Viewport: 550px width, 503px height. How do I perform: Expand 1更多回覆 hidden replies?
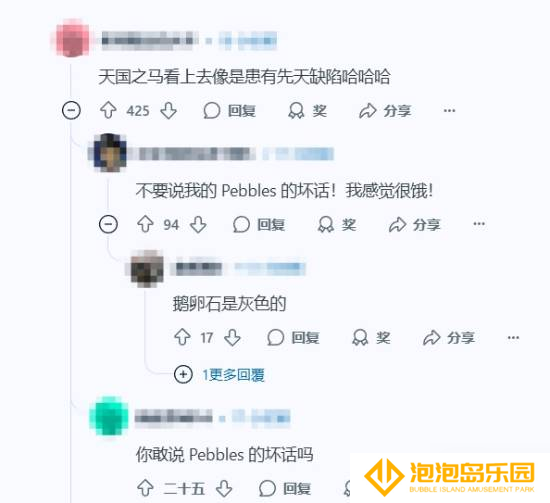coord(220,375)
